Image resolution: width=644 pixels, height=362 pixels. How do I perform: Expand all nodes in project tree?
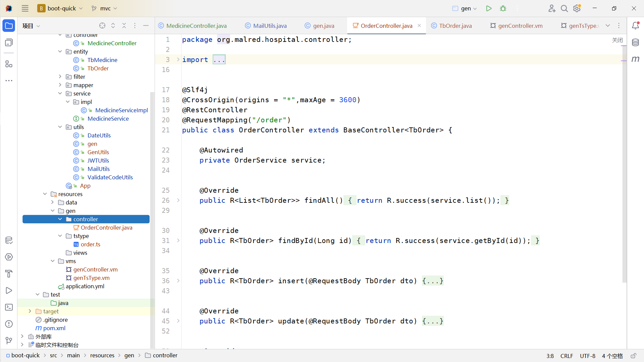(113, 25)
